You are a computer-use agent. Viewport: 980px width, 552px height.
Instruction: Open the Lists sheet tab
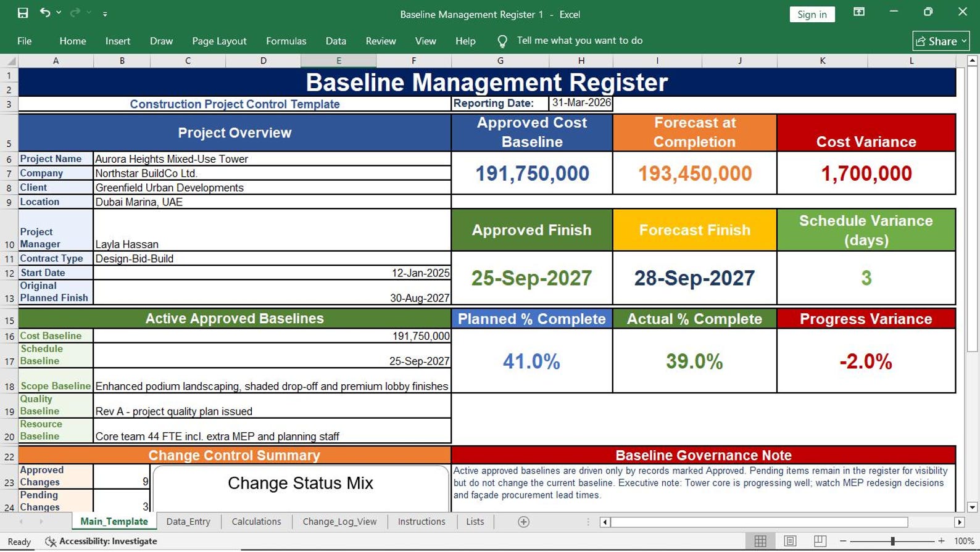475,522
